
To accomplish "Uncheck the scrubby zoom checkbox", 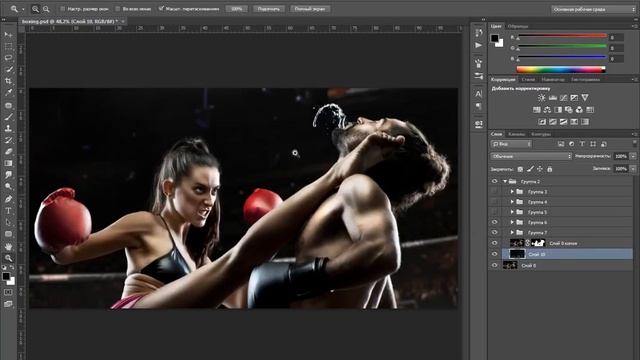I will click(x=161, y=9).
